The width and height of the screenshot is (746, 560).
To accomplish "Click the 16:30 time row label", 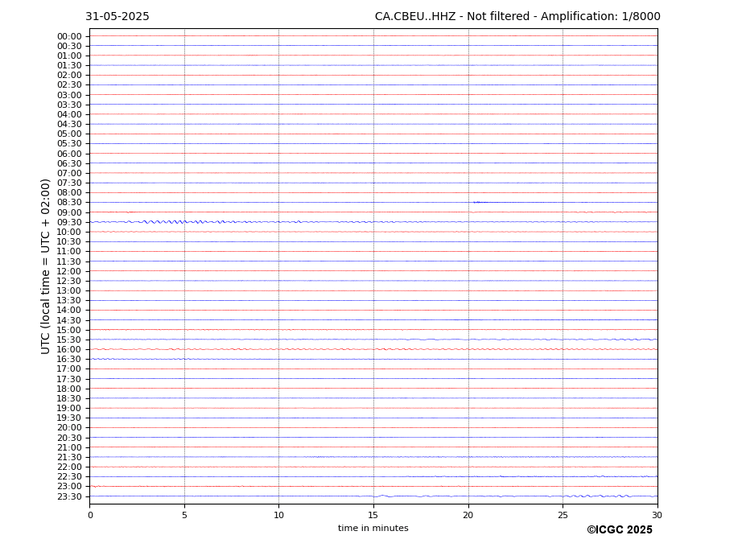I will point(69,359).
